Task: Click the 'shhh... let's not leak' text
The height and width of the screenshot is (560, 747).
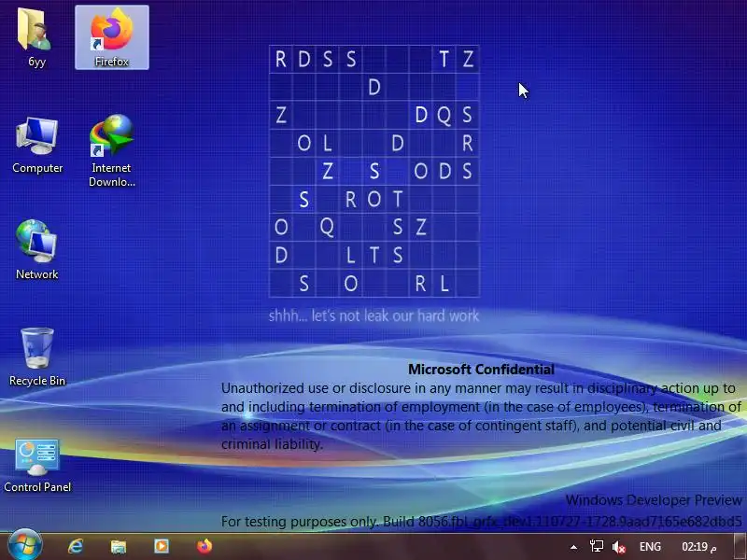Action: point(373,315)
